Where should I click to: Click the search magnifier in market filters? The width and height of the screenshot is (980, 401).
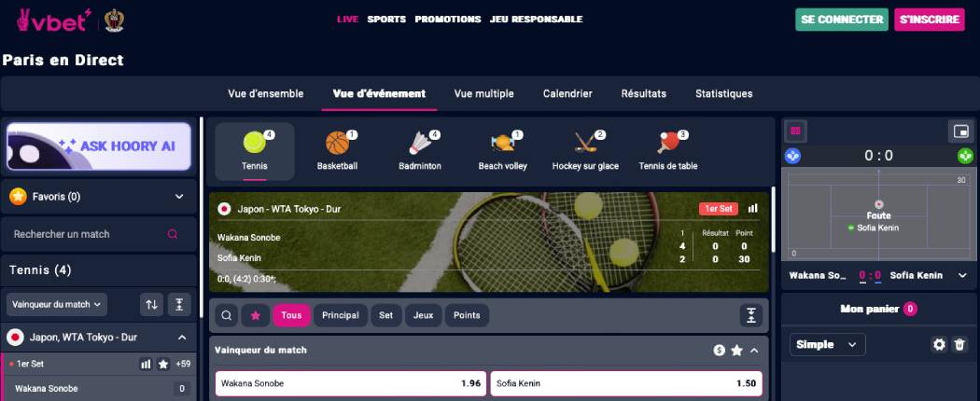[226, 315]
